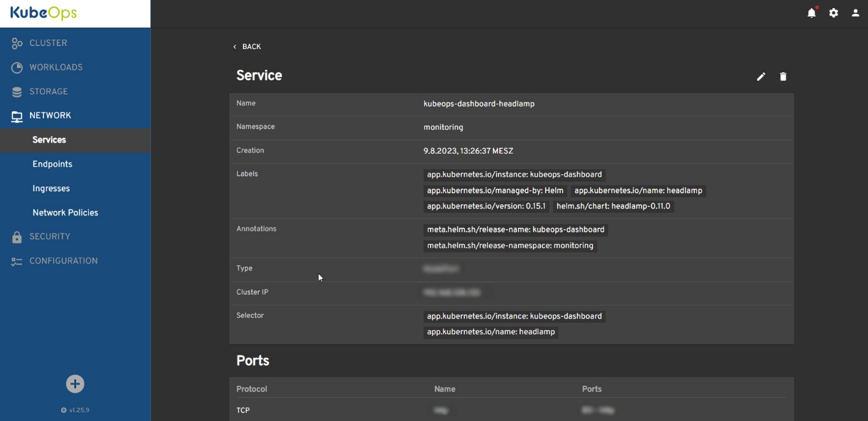Click the Ports column header
The height and width of the screenshot is (421, 868).
click(x=592, y=389)
